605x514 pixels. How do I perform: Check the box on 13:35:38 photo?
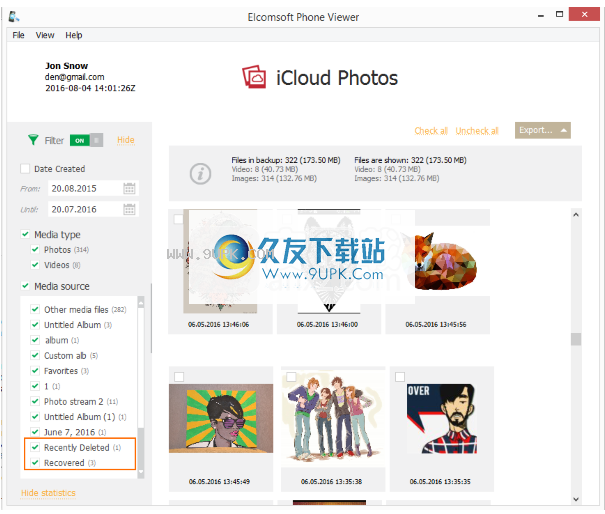point(291,377)
